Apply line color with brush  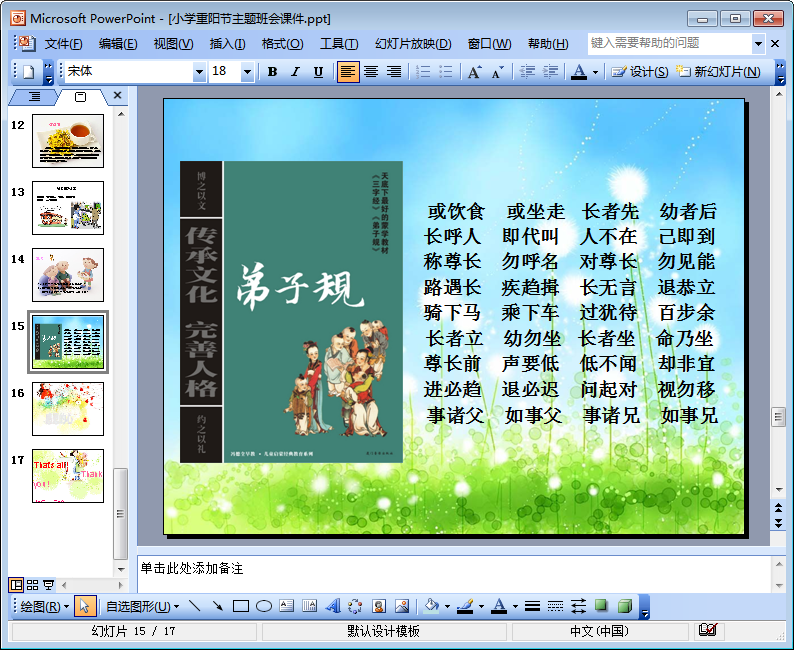coord(465,606)
